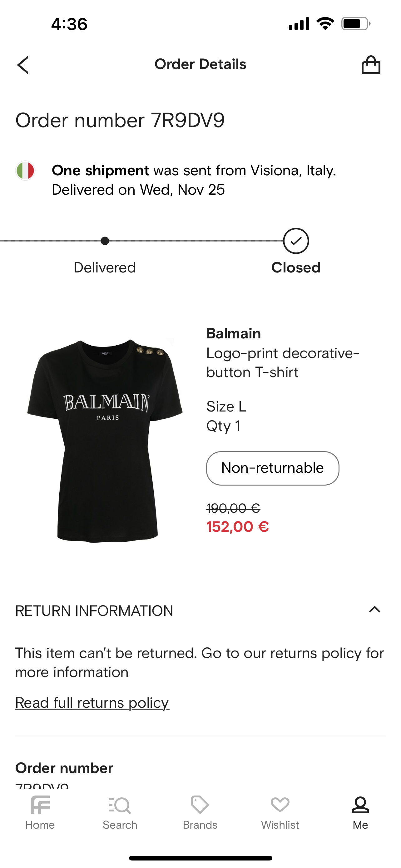Open the shopping bag icon
The height and width of the screenshot is (868, 401).
[371, 65]
